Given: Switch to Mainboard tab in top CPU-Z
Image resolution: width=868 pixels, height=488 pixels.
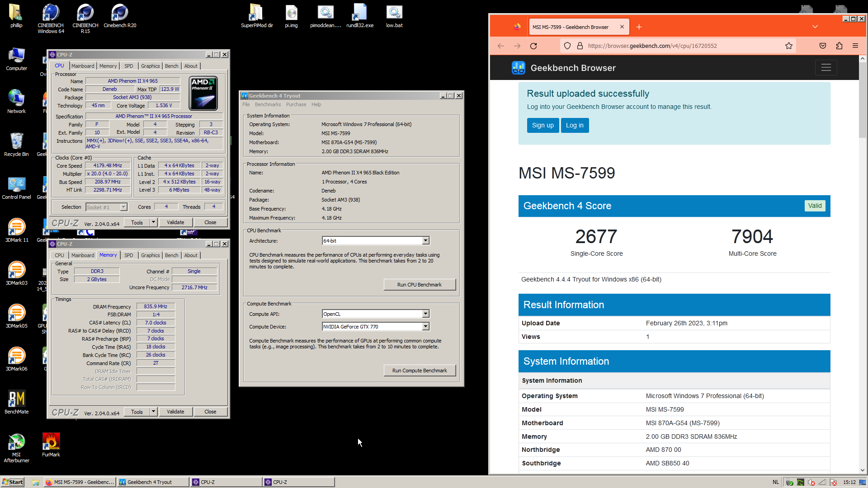Looking at the screenshot, I should click(83, 66).
